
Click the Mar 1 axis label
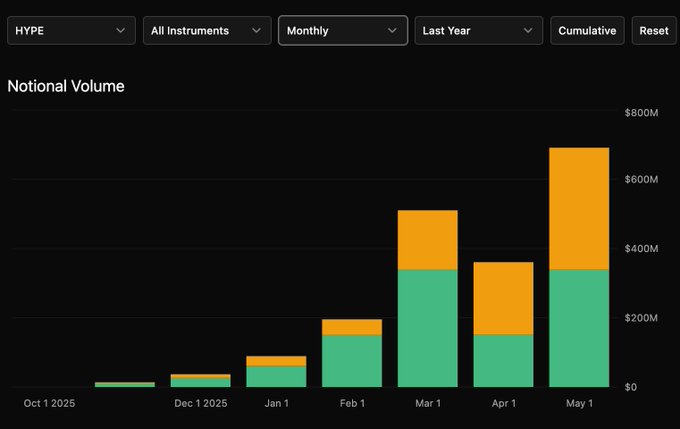(x=428, y=403)
